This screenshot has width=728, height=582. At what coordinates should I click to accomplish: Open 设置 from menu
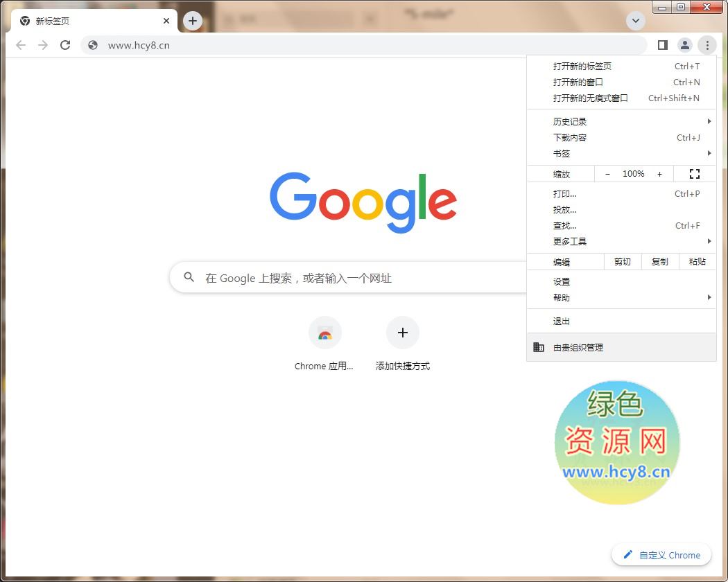click(x=621, y=282)
